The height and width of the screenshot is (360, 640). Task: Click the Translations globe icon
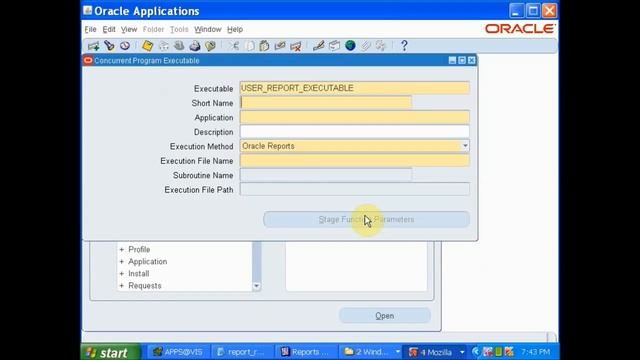click(350, 46)
